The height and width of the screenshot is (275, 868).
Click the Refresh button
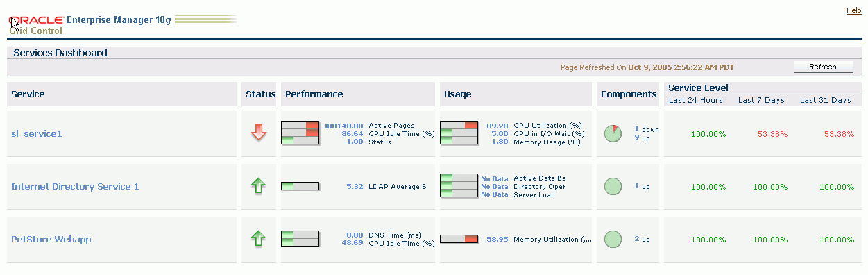coord(824,67)
